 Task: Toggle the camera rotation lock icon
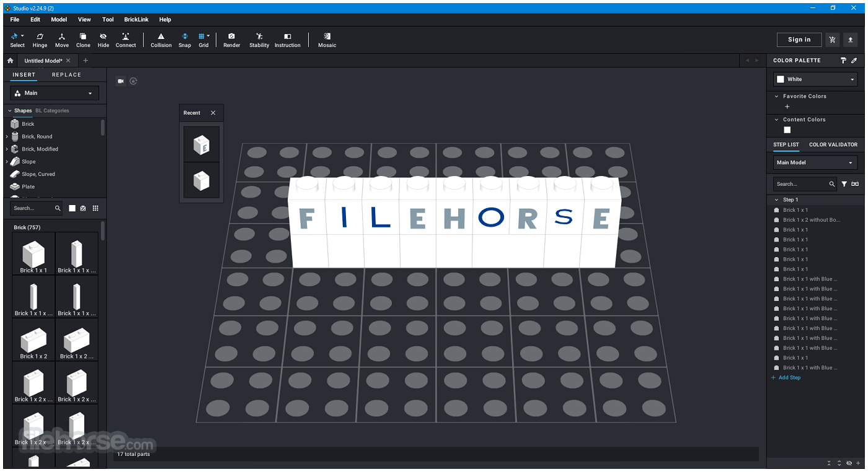coord(133,81)
